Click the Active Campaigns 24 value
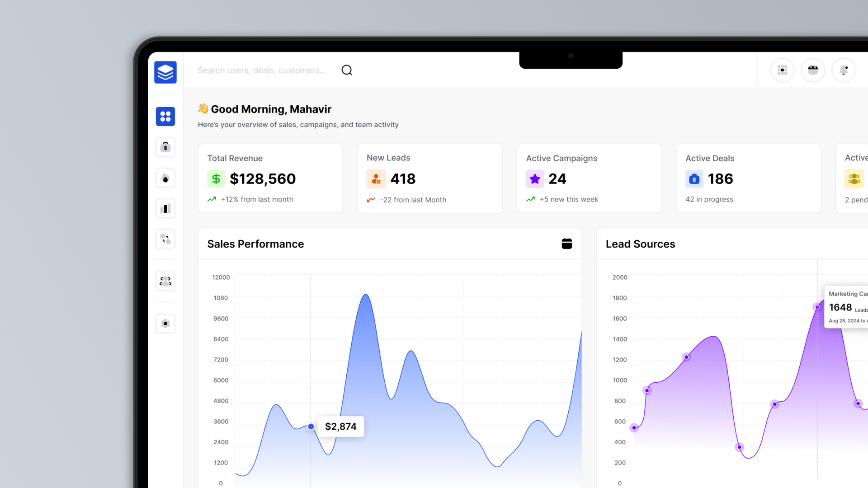The width and height of the screenshot is (868, 488). 557,179
